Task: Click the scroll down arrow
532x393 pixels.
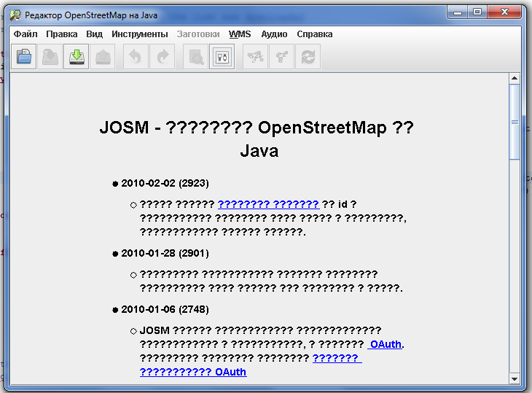Action: click(515, 378)
